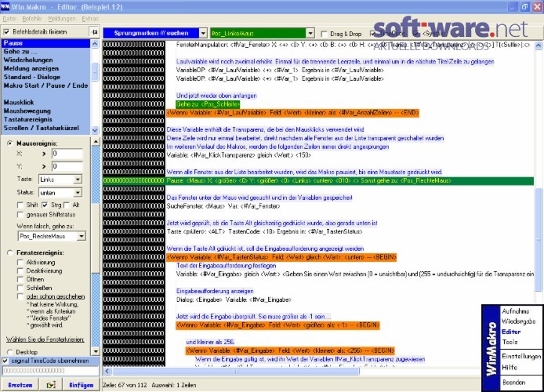
Task: Open Hilfe in the WinMakro menu
Action: point(510,368)
